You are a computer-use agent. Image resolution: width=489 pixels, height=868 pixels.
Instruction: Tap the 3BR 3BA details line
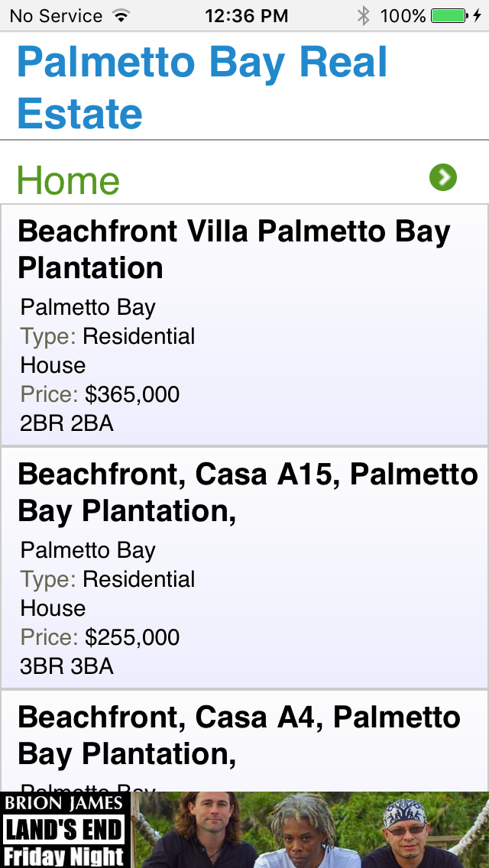click(x=67, y=666)
